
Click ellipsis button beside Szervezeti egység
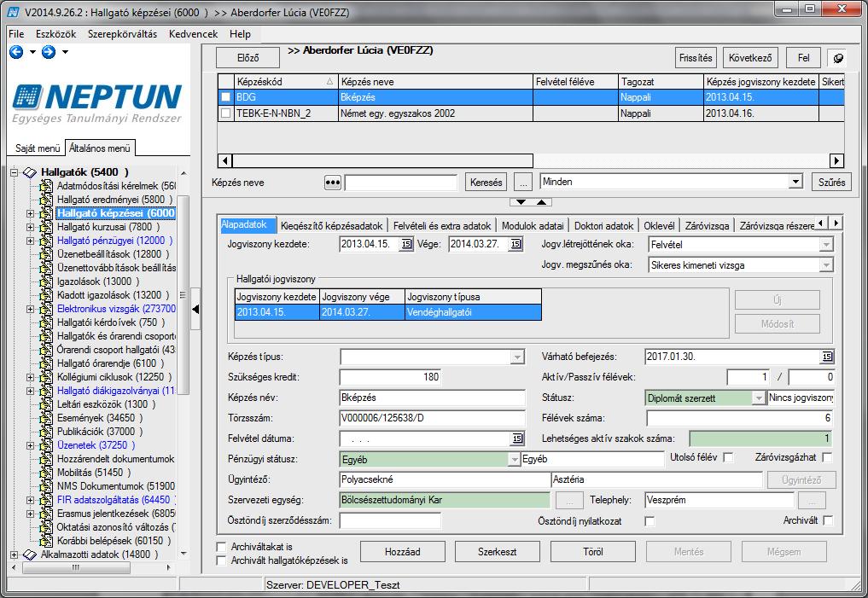coord(568,501)
